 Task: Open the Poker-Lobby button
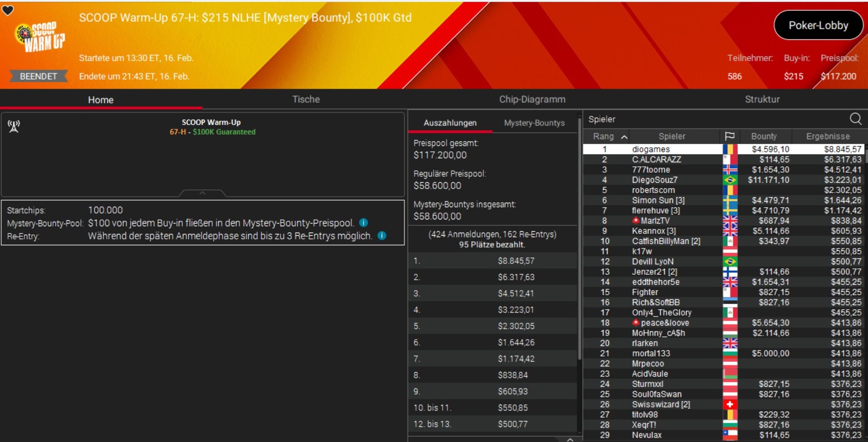(x=818, y=25)
